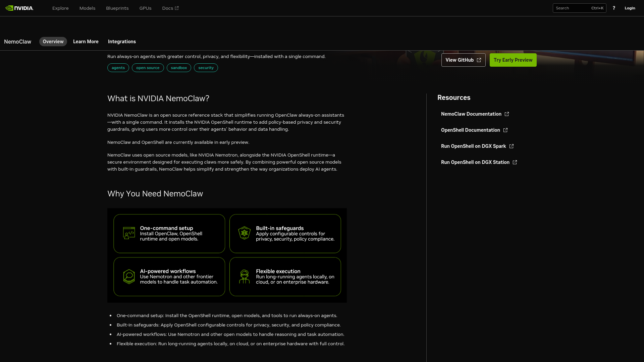Viewport: 644px width, 362px height.
Task: Click the open source tag
Action: [x=148, y=68]
